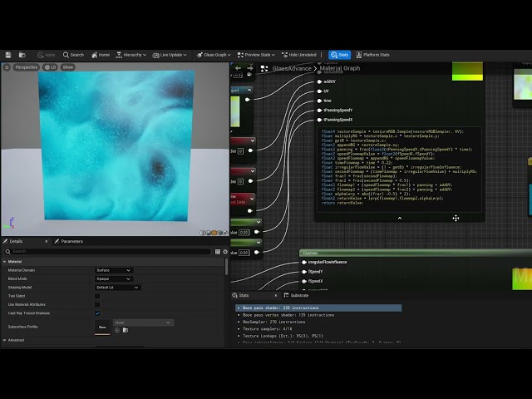
Task: Open the viewport hamburger options menu
Action: pos(7,67)
